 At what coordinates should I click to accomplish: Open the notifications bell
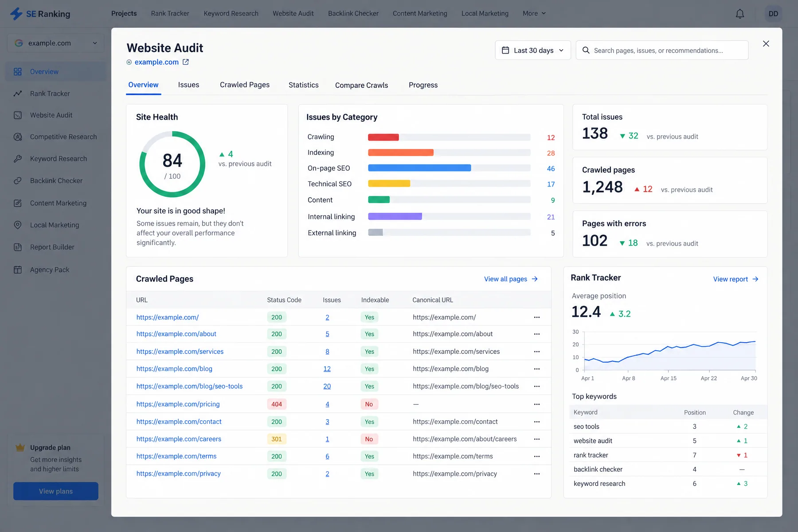pos(740,14)
